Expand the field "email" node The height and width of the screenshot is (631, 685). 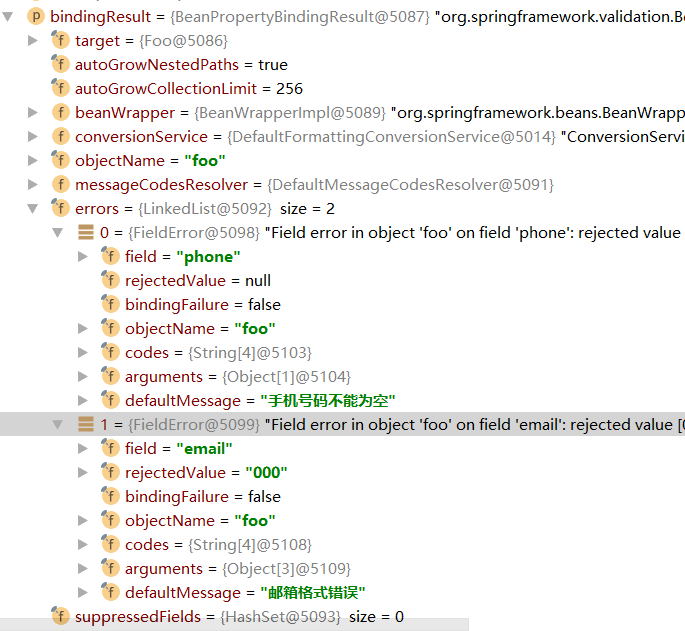click(83, 449)
